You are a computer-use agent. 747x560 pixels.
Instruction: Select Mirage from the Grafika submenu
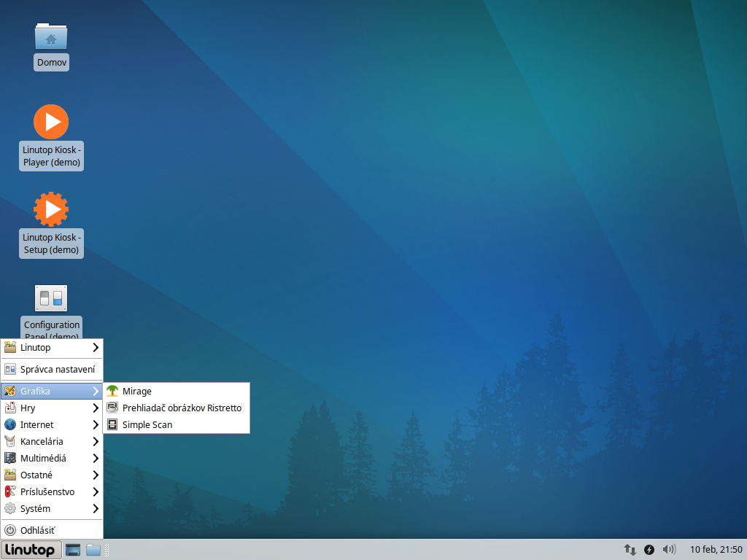177,391
